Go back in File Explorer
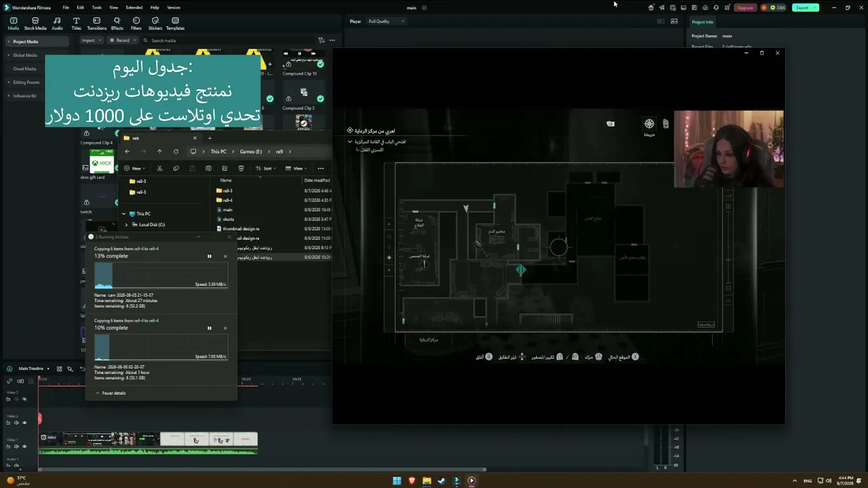Viewport: 868px width, 488px height. (x=127, y=152)
